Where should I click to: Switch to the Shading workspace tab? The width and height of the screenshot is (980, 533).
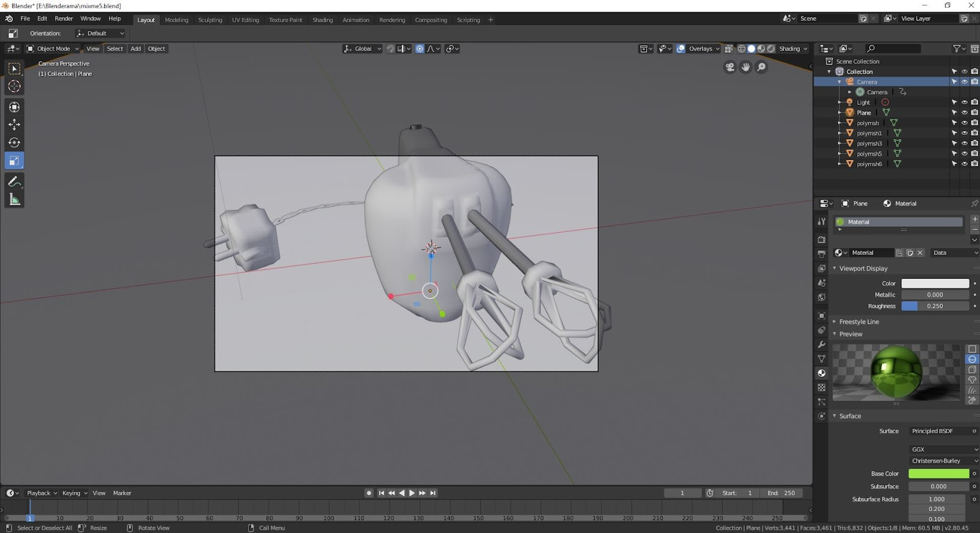[322, 20]
